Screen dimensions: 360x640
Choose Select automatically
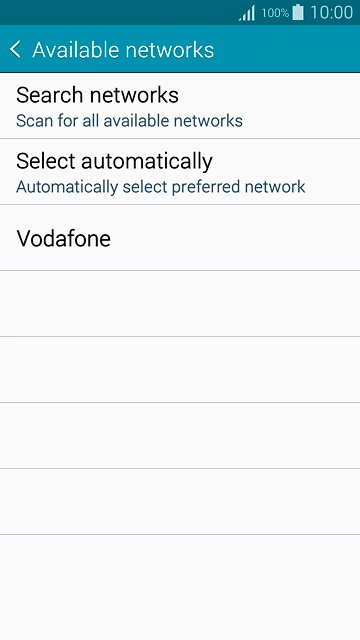point(180,172)
